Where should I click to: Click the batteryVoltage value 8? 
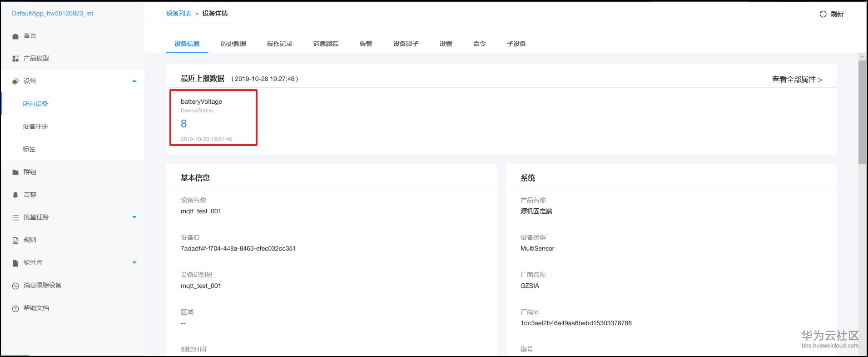(x=184, y=124)
